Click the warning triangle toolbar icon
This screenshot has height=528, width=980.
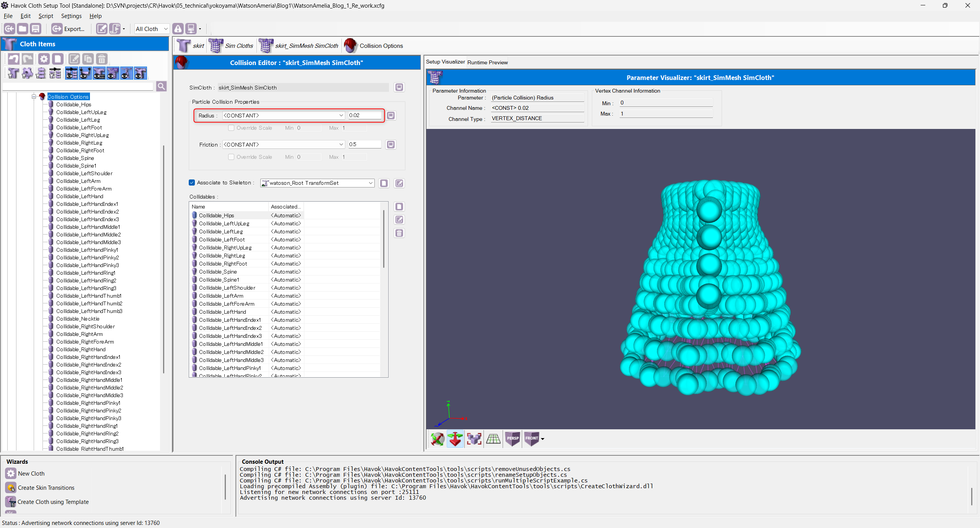[178, 29]
